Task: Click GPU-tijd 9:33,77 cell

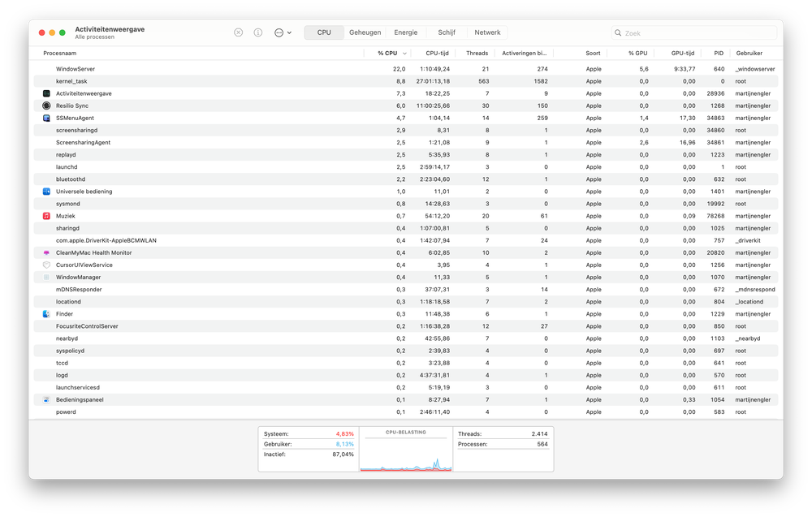Action: pyautogui.click(x=685, y=69)
